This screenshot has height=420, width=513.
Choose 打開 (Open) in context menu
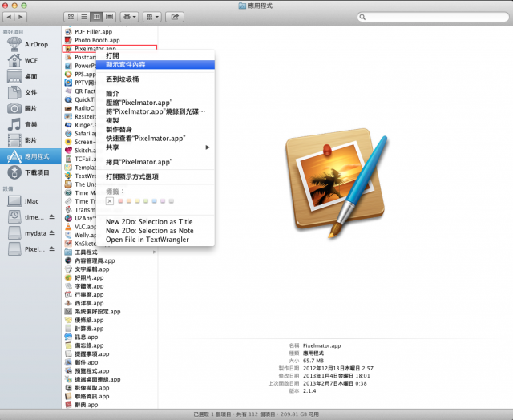click(156, 55)
